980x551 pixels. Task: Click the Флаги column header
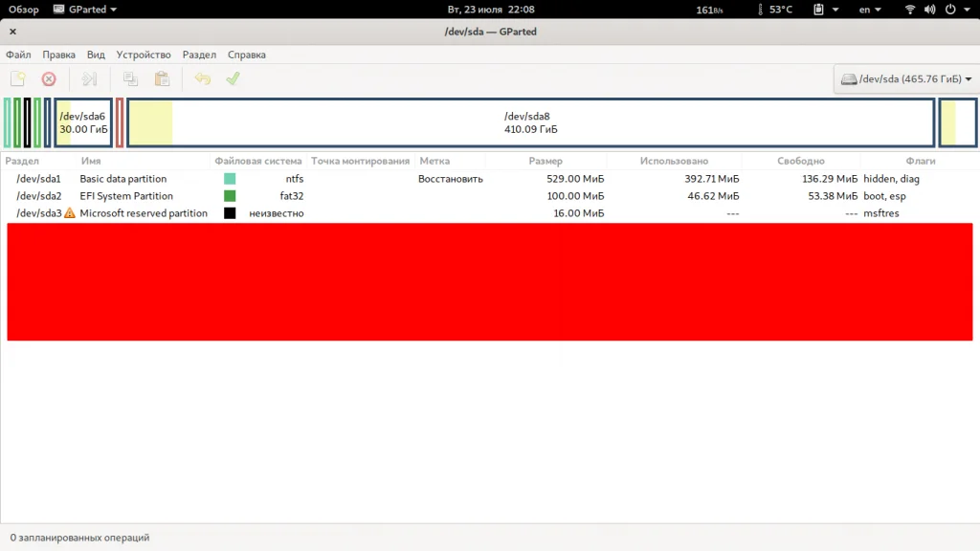click(x=921, y=161)
